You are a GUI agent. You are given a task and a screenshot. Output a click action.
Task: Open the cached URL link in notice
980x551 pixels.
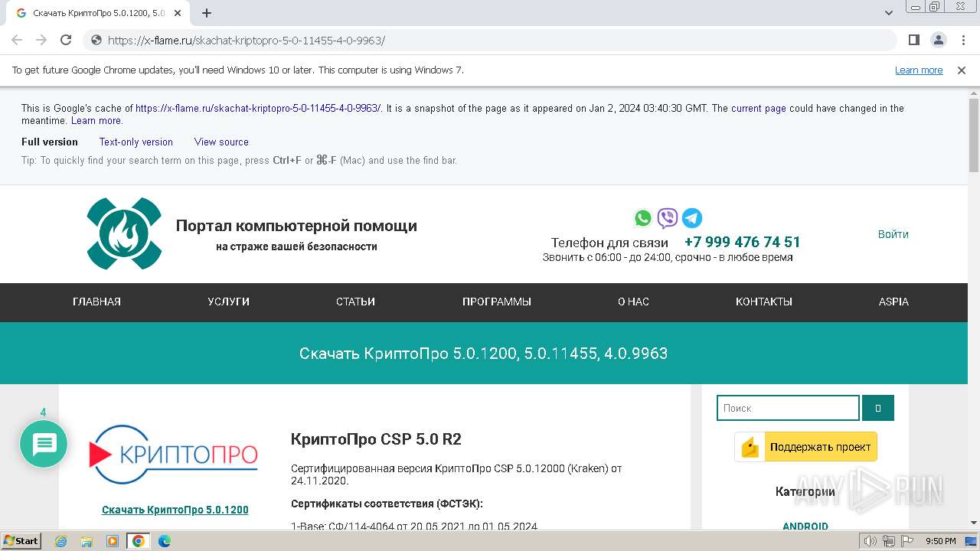(258, 108)
